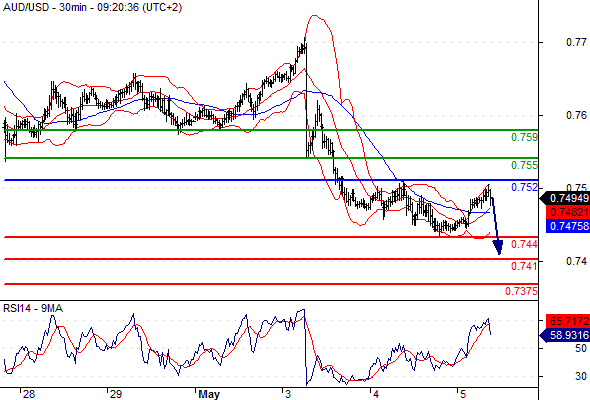Select the red 0.7482 price tag
Viewport: 590px width, 400px height.
pos(568,212)
